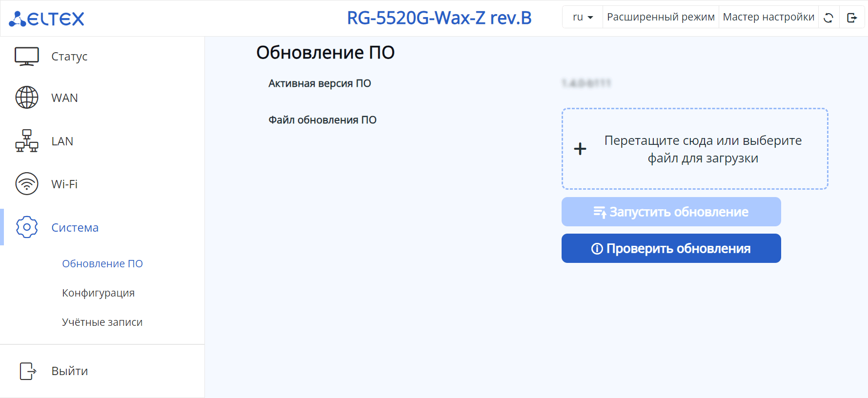Click the file upload drop zone
The width and height of the screenshot is (868, 398).
point(695,149)
